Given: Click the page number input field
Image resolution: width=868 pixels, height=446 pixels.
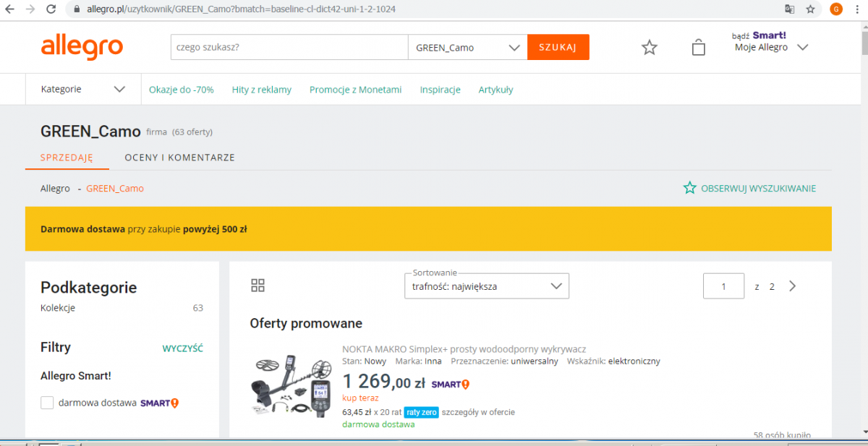Looking at the screenshot, I should (723, 286).
